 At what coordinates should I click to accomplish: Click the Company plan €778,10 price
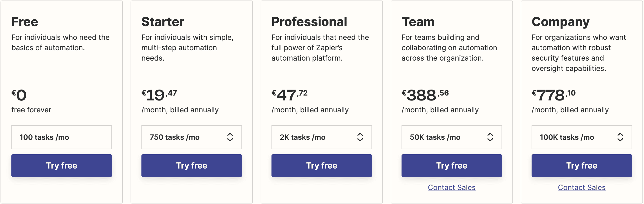(553, 95)
